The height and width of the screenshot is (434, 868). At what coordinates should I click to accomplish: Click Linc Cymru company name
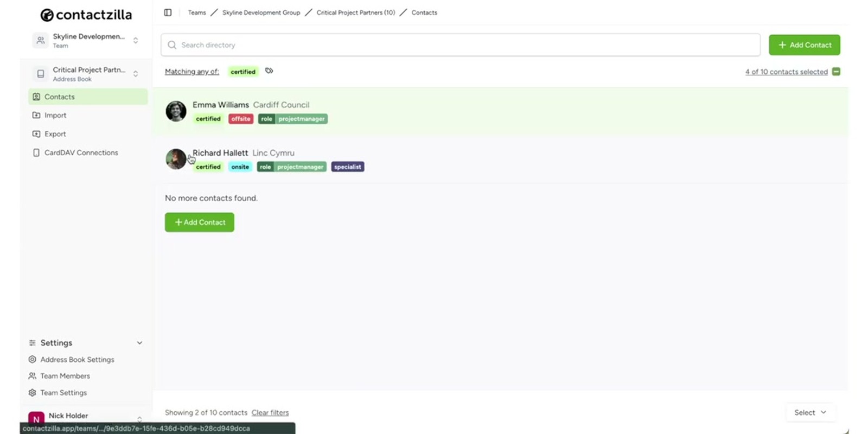pos(273,153)
